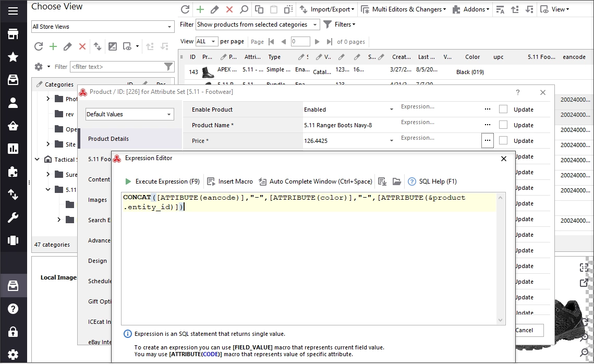Collapse 5.11 category tree node
This screenshot has height=364, width=594.
point(48,189)
